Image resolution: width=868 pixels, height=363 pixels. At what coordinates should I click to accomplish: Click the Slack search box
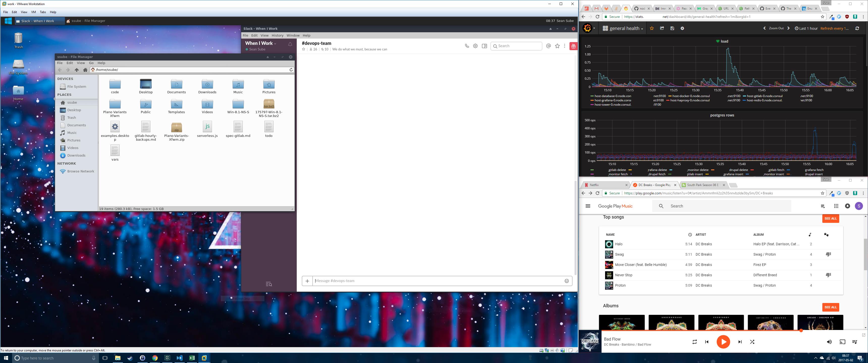[516, 46]
